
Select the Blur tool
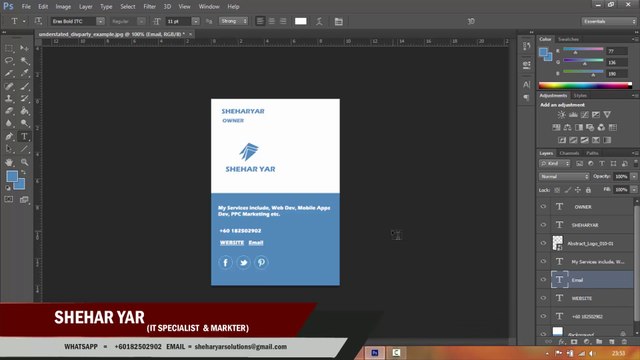coord(9,123)
